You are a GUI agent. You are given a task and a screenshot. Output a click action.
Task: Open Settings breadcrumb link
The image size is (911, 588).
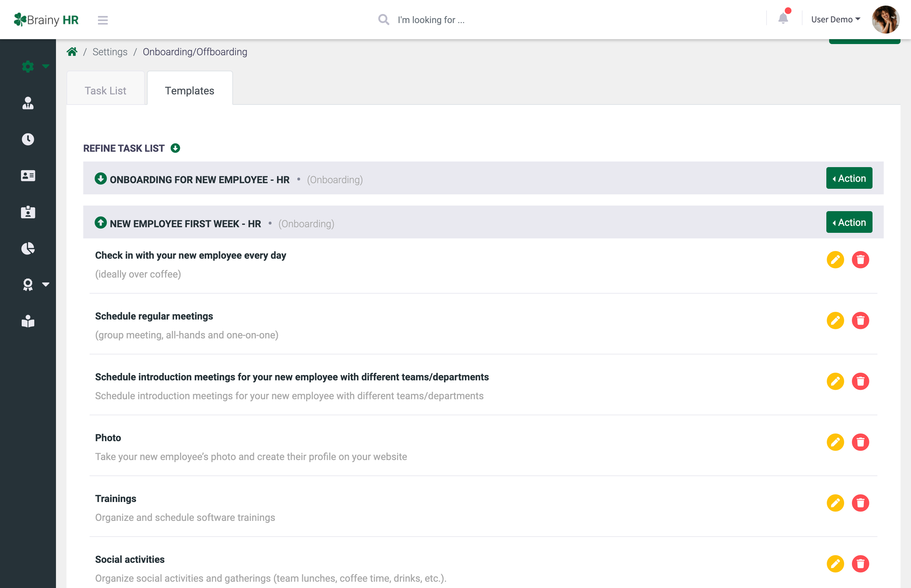coord(110,51)
